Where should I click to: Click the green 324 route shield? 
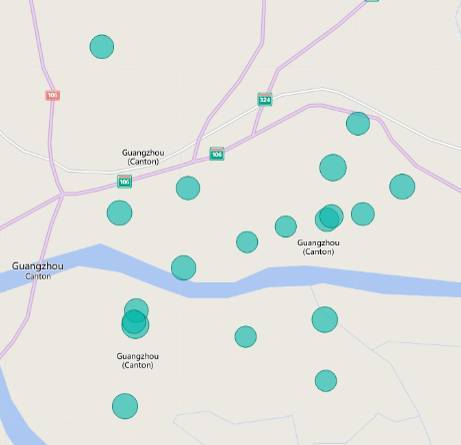265,99
